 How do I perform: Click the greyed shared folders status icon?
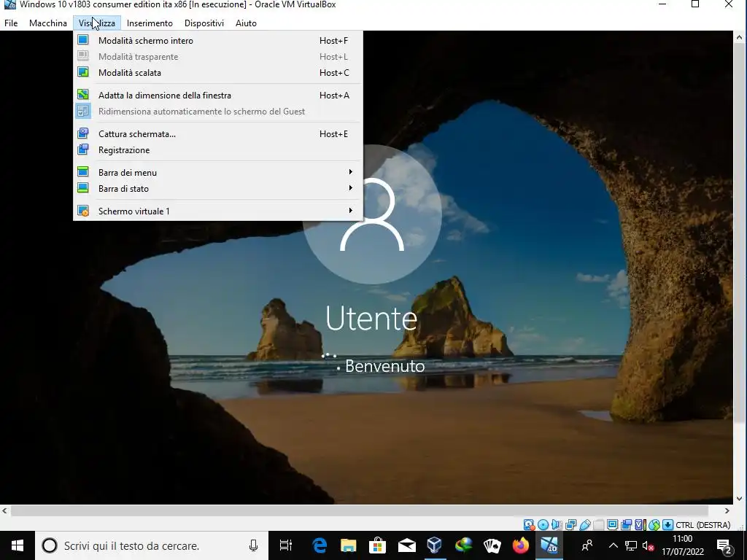pos(599,525)
